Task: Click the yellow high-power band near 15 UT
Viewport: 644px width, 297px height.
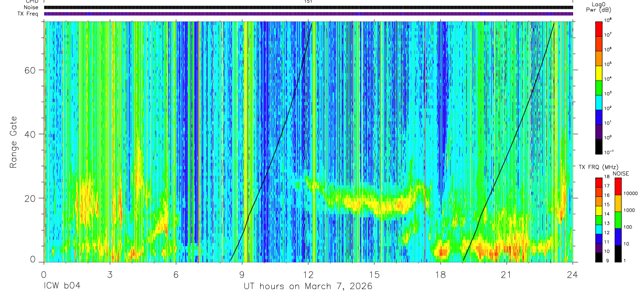Action: 375,203
